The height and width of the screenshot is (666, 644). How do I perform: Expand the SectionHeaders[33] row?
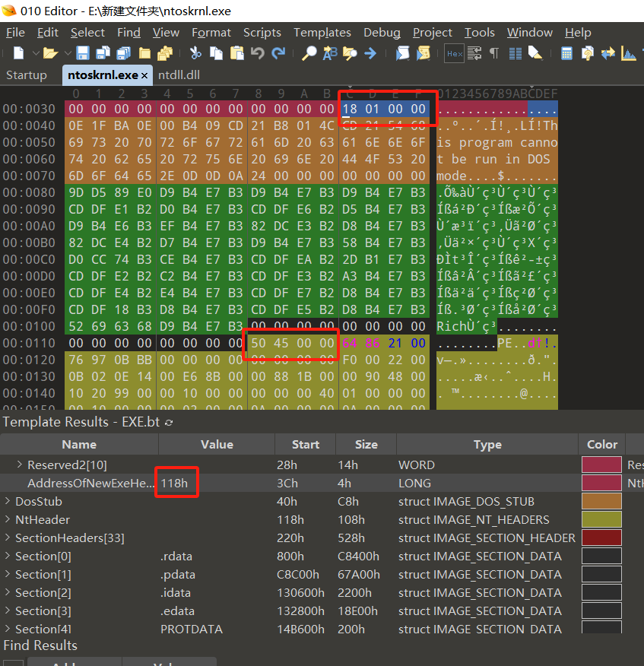point(8,538)
